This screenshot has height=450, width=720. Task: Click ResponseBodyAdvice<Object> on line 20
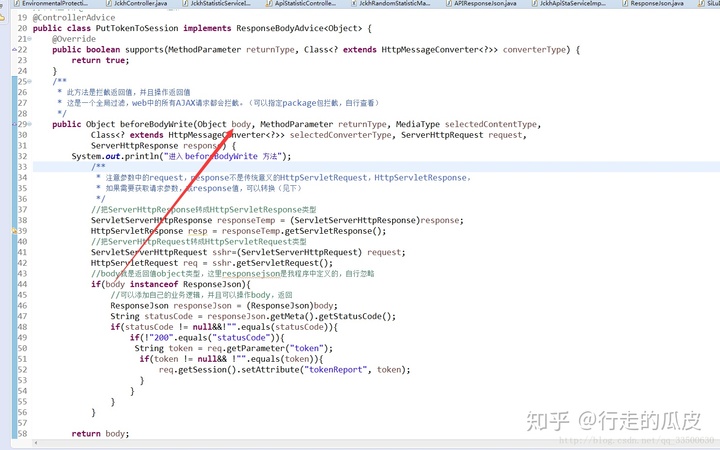[x=299, y=28]
